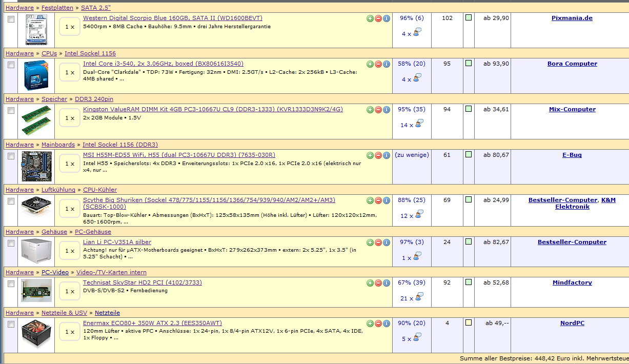Show info icon for Intel Core i3-540
This screenshot has height=364, width=629.
(x=387, y=64)
